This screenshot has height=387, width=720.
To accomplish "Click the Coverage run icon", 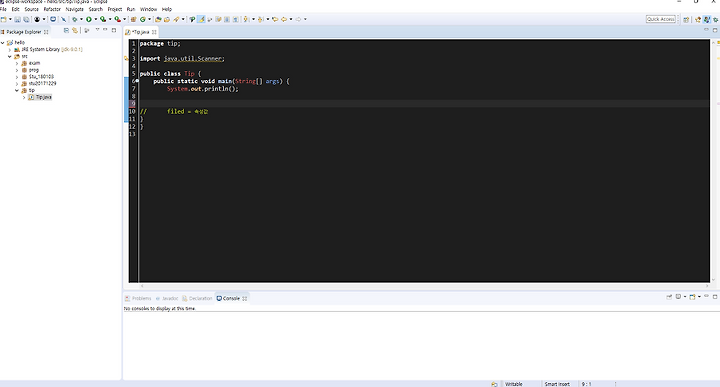I will (103, 19).
